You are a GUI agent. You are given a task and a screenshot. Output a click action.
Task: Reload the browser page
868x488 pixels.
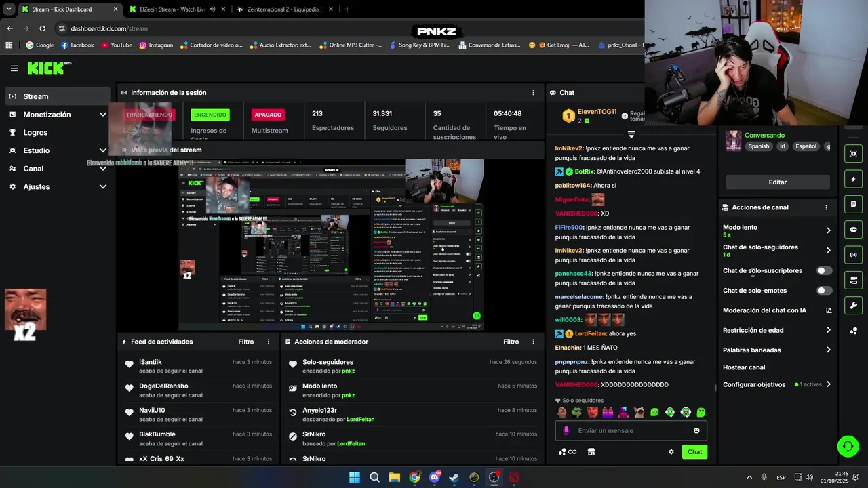pos(42,28)
